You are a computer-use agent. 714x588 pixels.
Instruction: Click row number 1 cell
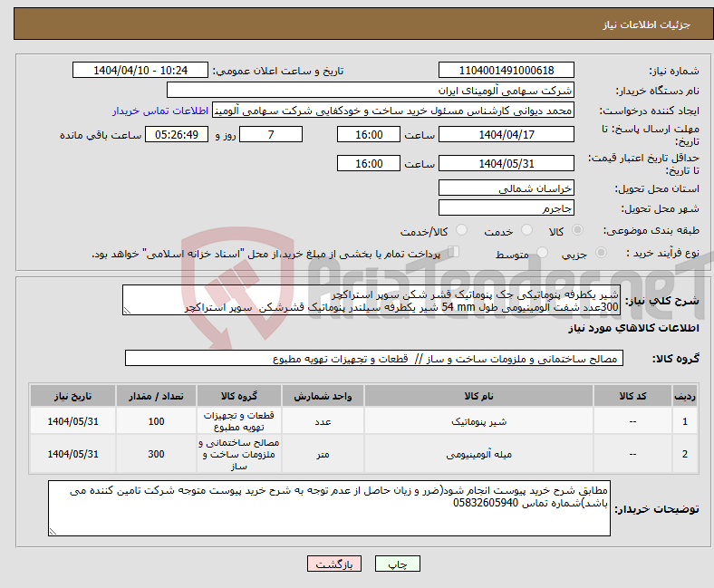coord(685,421)
